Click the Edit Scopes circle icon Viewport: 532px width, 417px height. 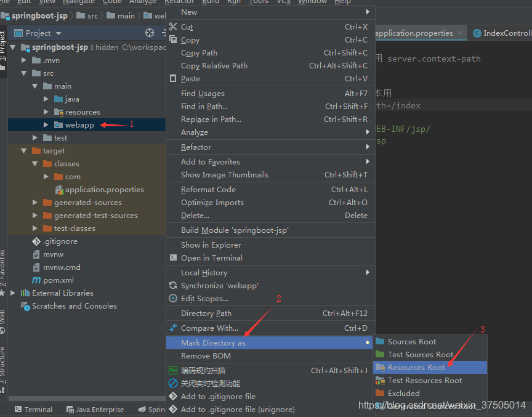coord(173,298)
